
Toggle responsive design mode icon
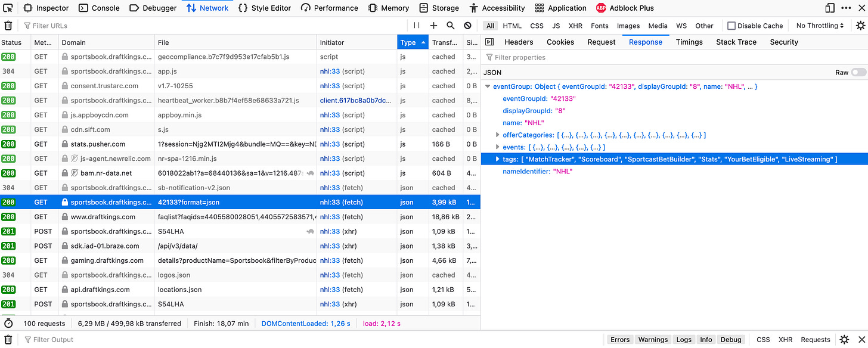pos(829,8)
